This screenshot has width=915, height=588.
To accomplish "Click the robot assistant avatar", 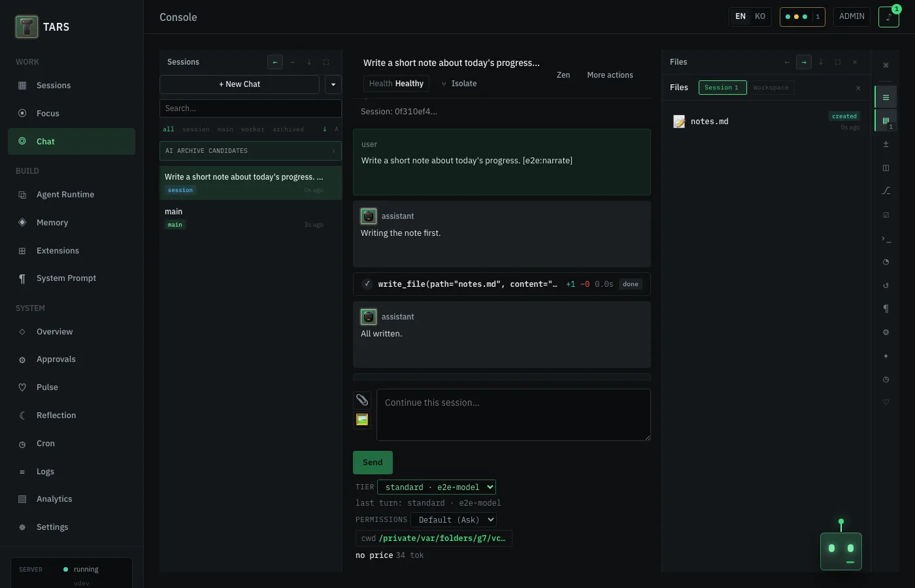I will (841, 551).
